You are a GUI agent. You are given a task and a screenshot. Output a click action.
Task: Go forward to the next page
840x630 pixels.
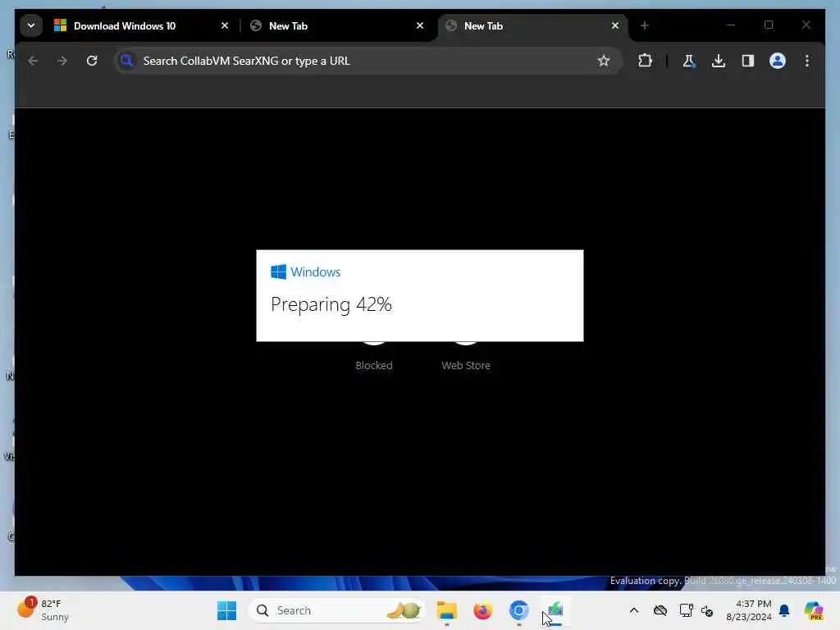pos(62,61)
